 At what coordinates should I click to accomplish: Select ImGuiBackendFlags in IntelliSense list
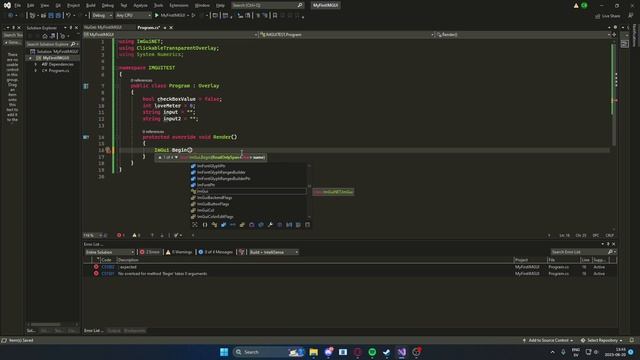pos(249,198)
